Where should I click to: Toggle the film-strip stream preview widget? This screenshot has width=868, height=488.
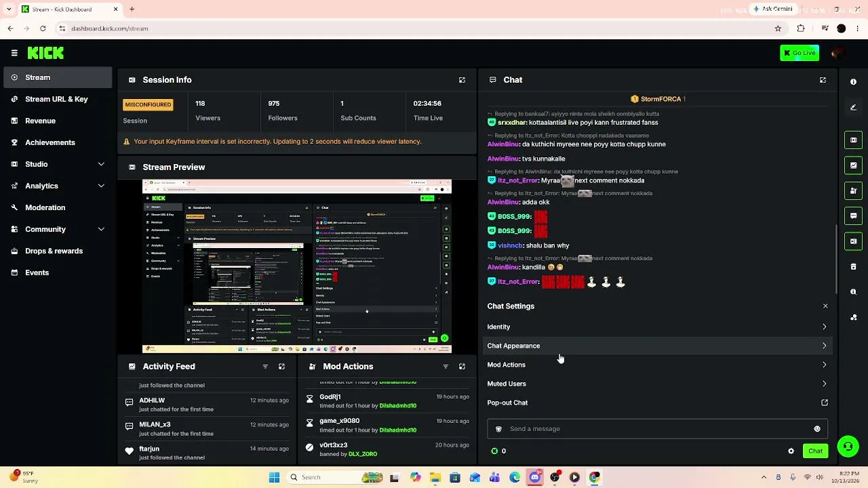tap(853, 140)
